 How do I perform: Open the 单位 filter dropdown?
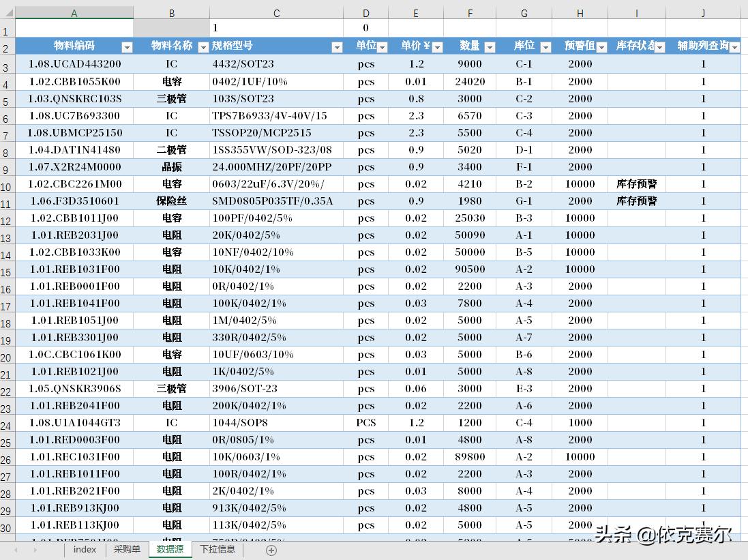pyautogui.click(x=382, y=46)
